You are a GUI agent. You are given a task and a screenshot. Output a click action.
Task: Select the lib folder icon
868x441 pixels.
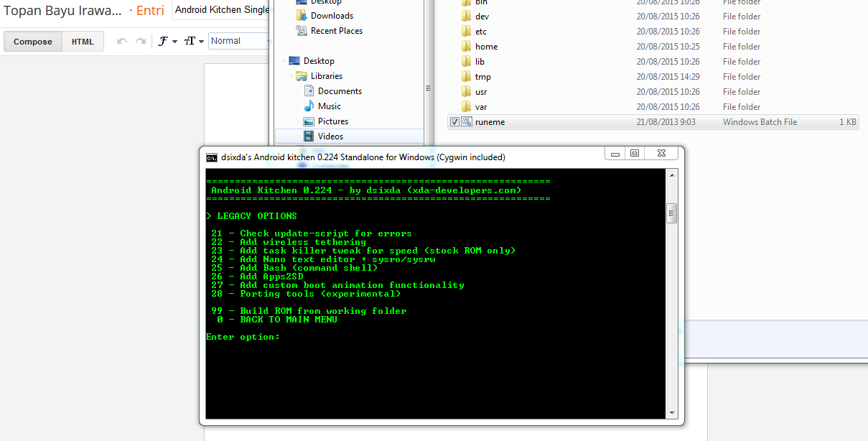(x=466, y=62)
